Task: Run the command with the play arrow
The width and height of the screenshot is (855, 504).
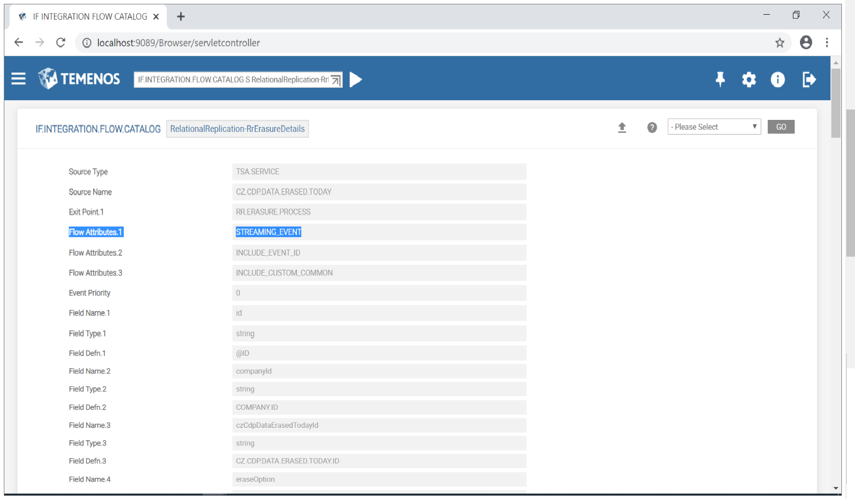Action: 356,80
